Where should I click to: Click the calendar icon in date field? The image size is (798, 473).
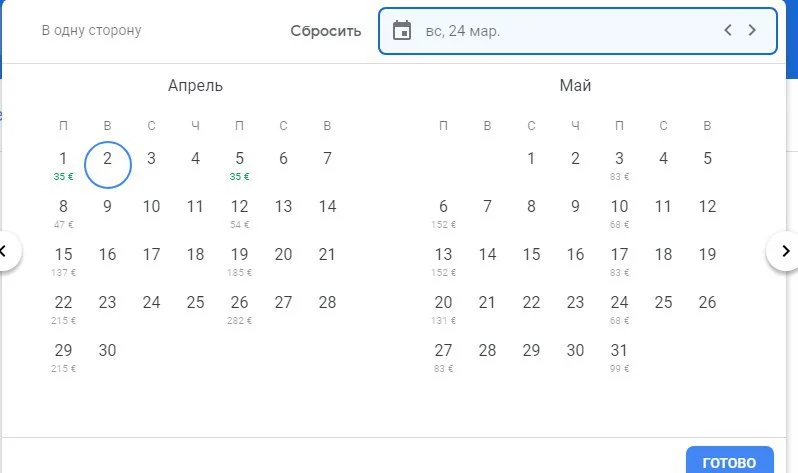(x=402, y=30)
